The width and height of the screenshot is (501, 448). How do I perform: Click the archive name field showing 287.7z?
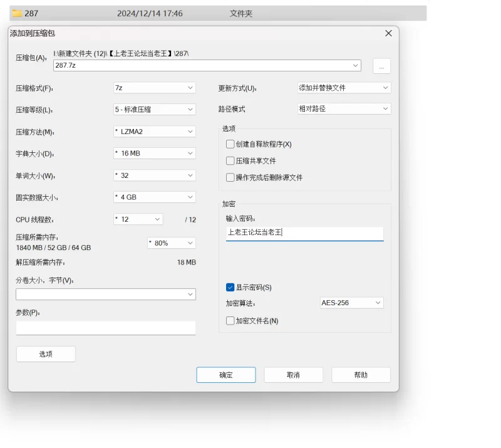tap(207, 65)
